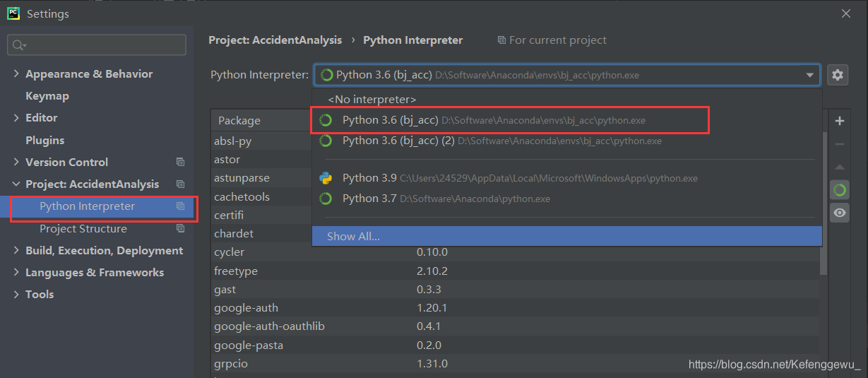The width and height of the screenshot is (868, 378).
Task: Click the PyCharm logo in the title bar
Action: pyautogui.click(x=13, y=13)
